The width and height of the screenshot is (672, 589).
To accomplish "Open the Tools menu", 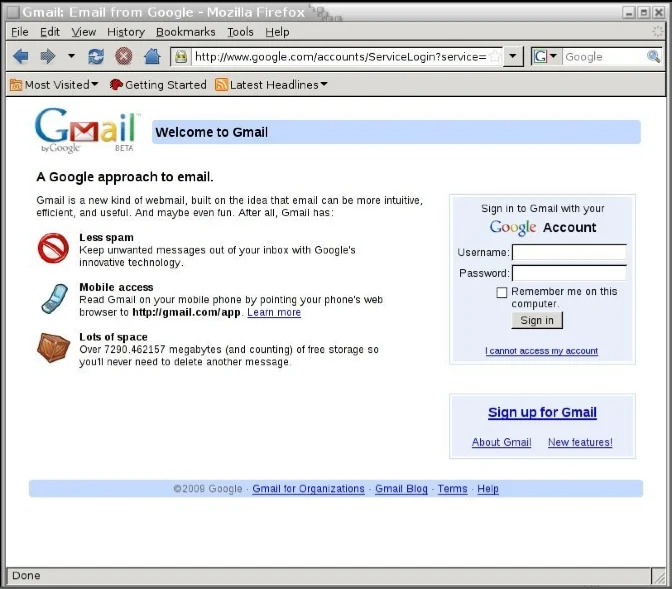I will [x=240, y=32].
